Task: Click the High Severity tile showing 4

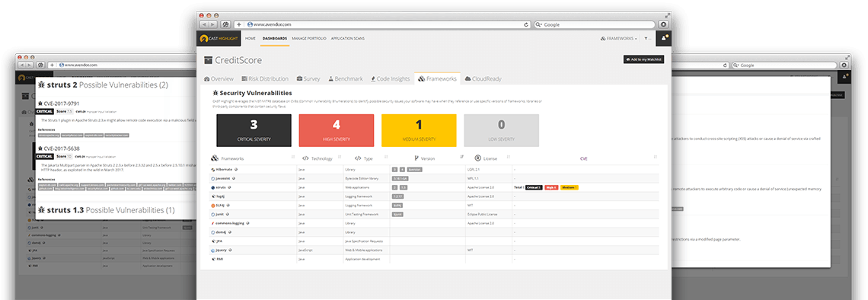Action: [x=336, y=131]
